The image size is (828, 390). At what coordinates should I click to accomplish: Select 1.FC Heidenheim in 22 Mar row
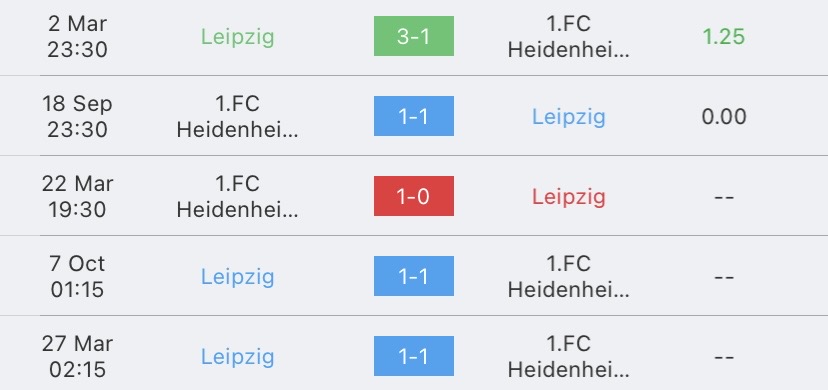tap(238, 197)
